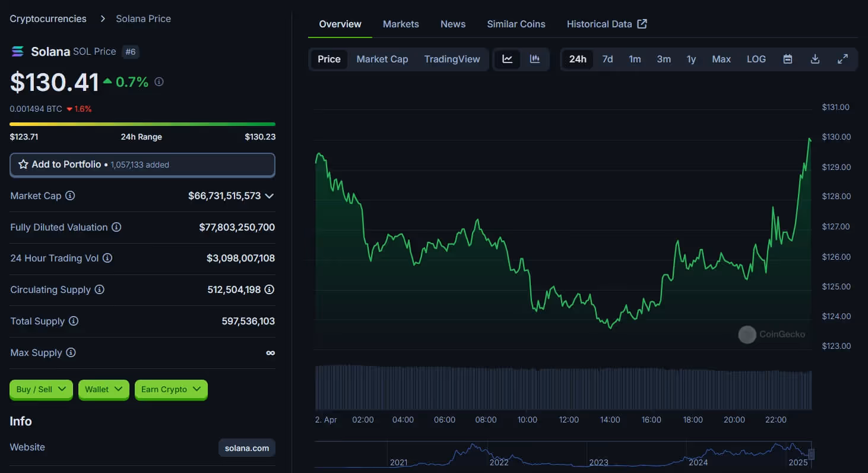Open 24 Hour Trading Vol info icon
This screenshot has height=473, width=868.
point(107,258)
